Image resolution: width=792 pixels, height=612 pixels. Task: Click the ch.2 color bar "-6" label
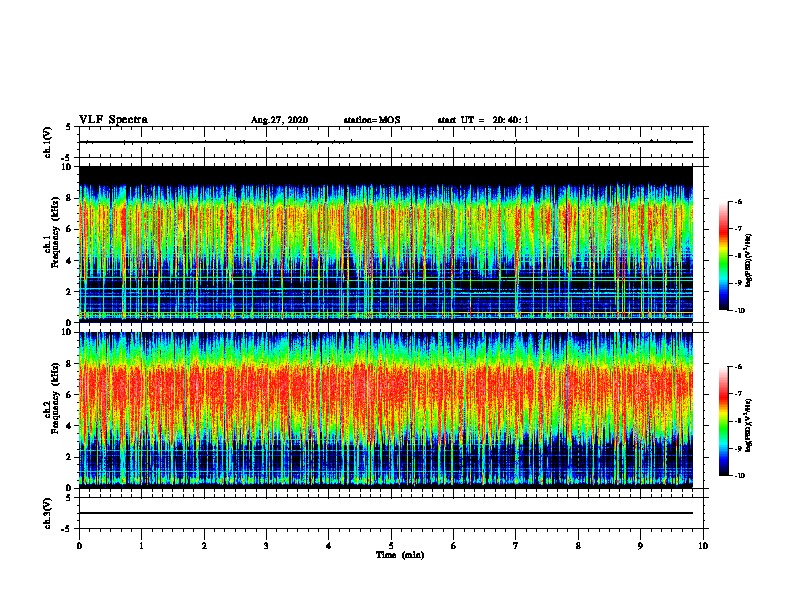(738, 367)
